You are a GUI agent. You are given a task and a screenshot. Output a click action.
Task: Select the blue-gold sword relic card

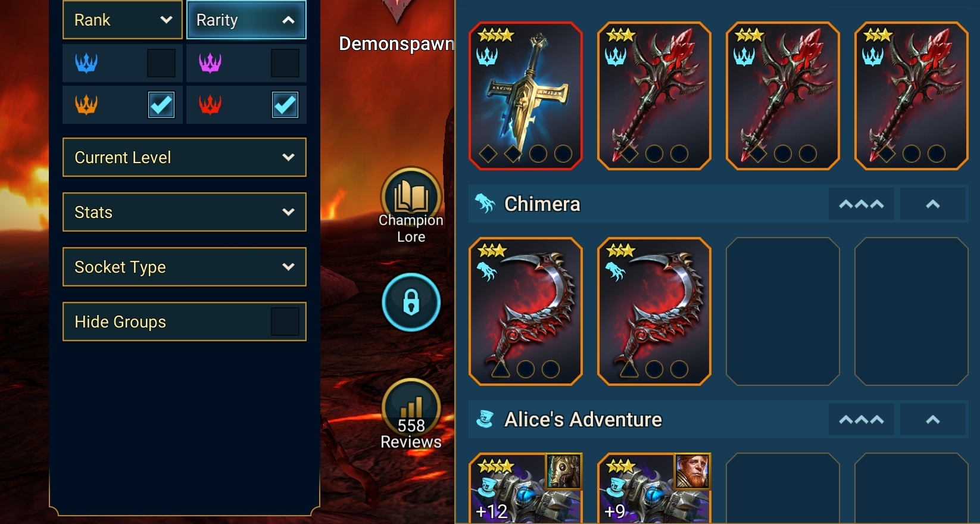(x=526, y=96)
